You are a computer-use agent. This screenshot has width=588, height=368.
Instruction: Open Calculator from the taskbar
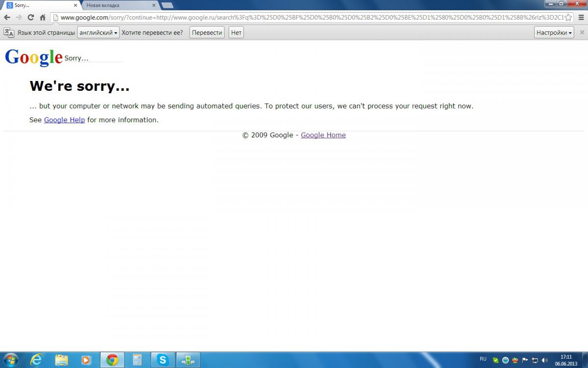(137, 360)
